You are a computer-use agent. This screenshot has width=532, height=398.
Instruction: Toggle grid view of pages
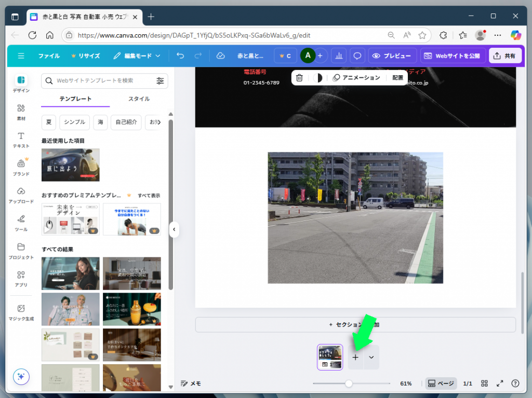484,383
